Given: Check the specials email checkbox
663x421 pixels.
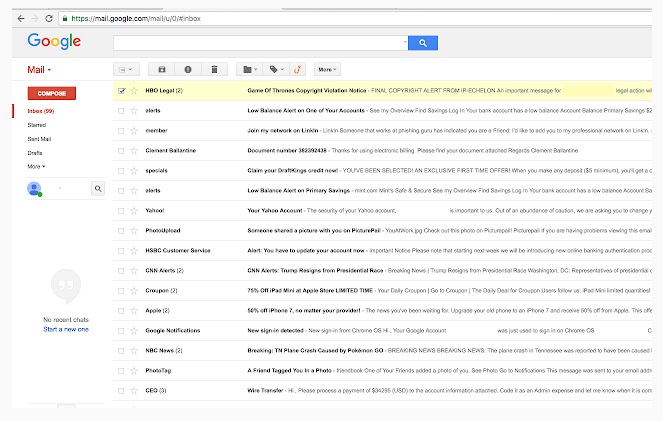Looking at the screenshot, I should (x=121, y=171).
